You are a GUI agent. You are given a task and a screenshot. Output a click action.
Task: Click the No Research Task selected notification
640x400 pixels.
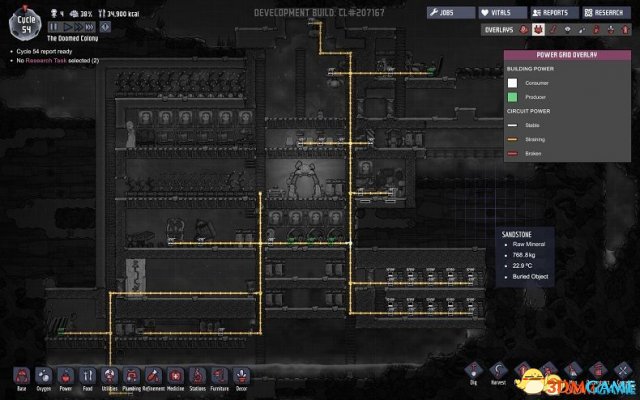pyautogui.click(x=58, y=60)
